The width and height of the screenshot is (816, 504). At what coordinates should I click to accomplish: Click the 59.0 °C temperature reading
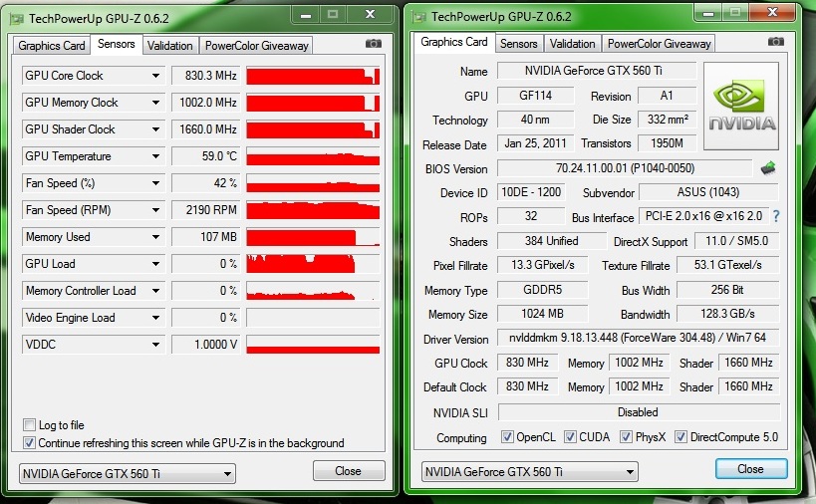(x=205, y=156)
